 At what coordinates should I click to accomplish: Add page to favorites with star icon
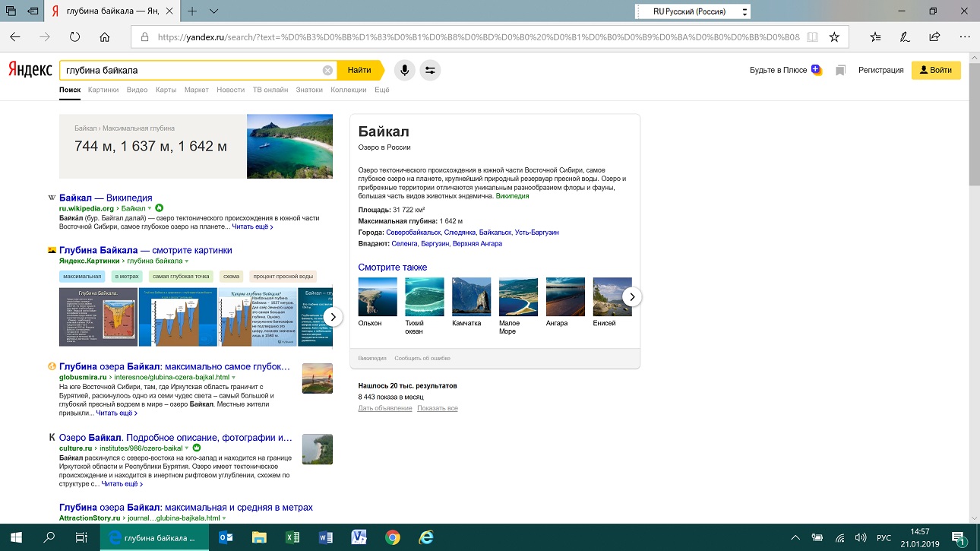click(834, 36)
